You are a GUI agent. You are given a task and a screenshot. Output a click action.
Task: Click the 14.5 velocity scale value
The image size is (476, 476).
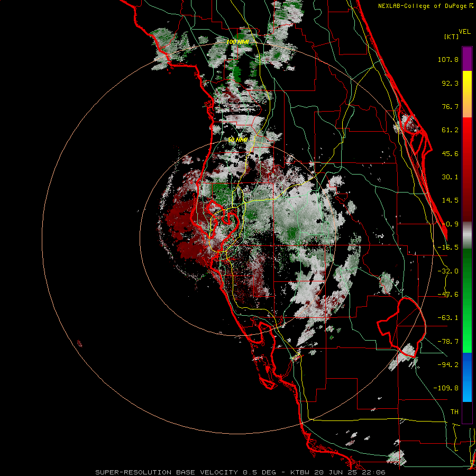450,200
